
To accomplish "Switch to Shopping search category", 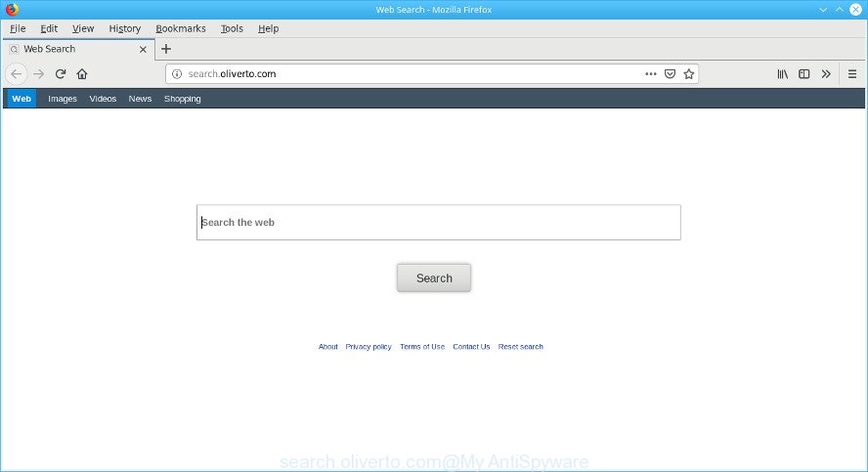I will (183, 99).
